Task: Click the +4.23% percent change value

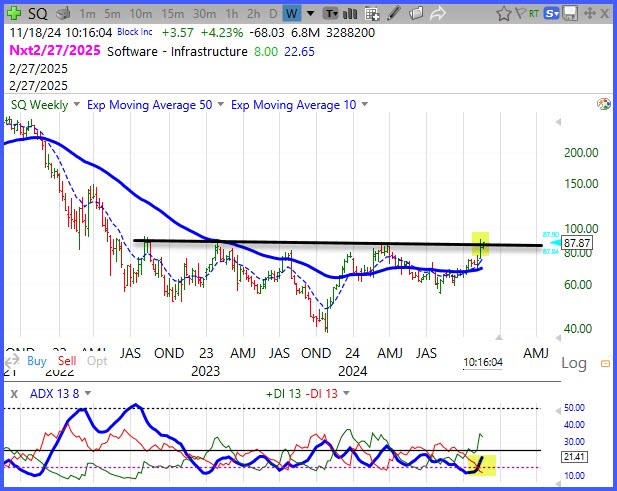Action: [222, 33]
